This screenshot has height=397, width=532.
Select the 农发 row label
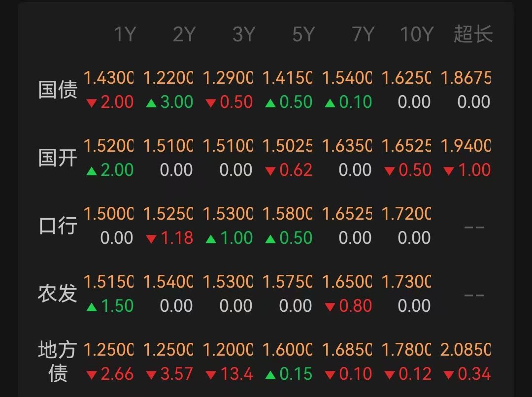point(58,294)
